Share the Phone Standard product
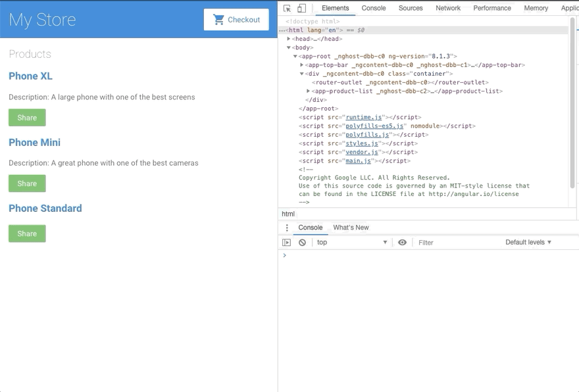The width and height of the screenshot is (579, 392). [x=27, y=233]
